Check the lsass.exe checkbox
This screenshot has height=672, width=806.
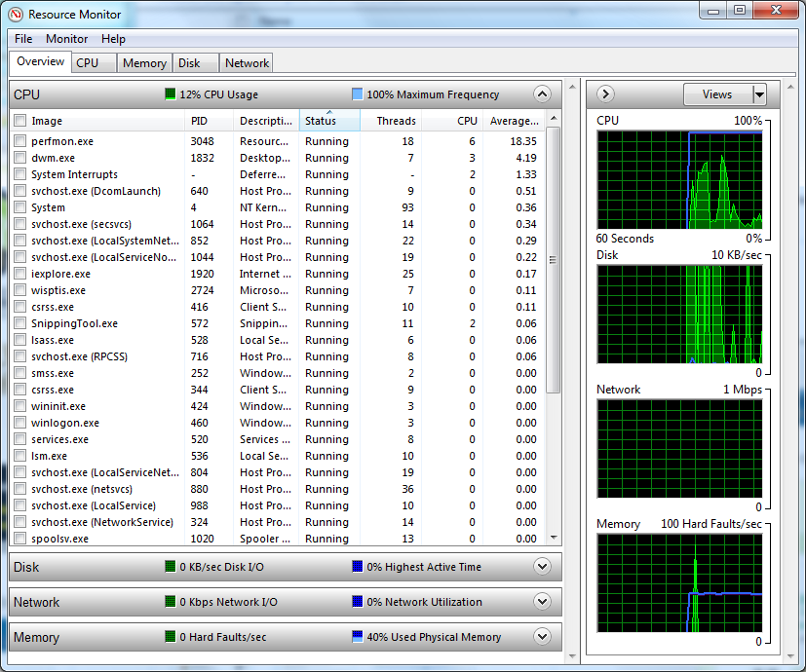click(x=20, y=340)
